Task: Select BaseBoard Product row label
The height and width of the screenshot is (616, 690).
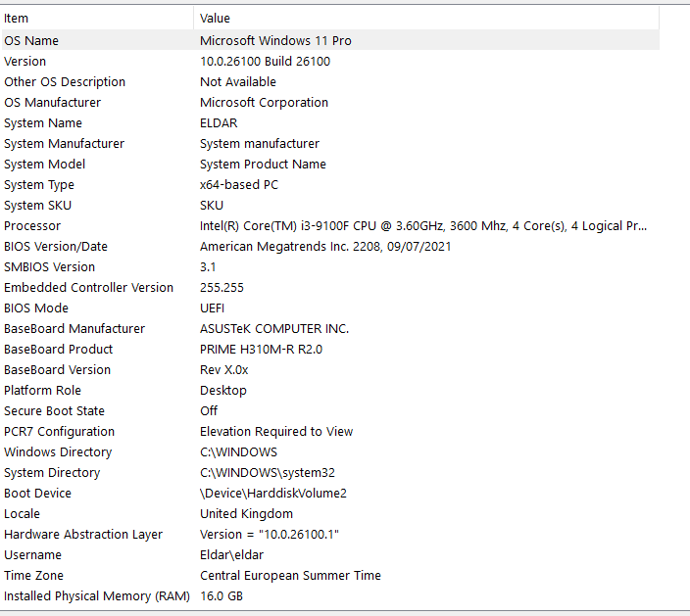Action: pos(59,349)
